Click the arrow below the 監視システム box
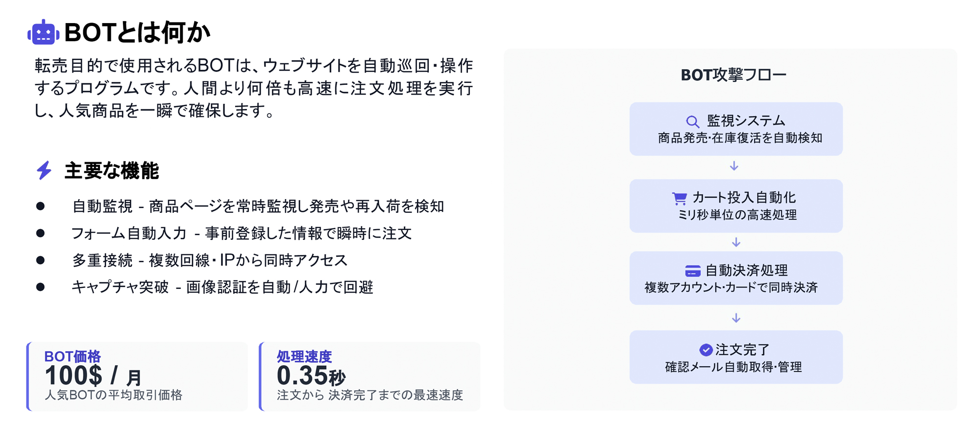This screenshot has width=980, height=431. pyautogui.click(x=734, y=166)
